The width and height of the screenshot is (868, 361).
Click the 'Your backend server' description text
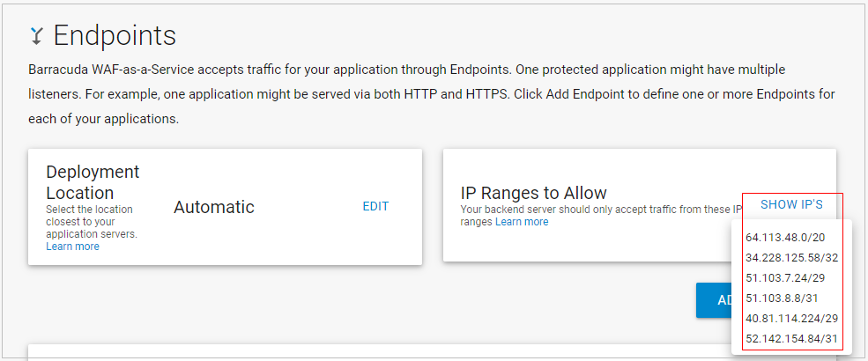(590, 210)
